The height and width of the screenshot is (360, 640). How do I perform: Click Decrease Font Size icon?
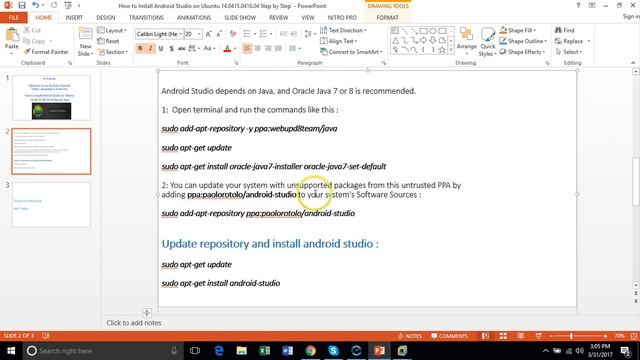coord(219,34)
